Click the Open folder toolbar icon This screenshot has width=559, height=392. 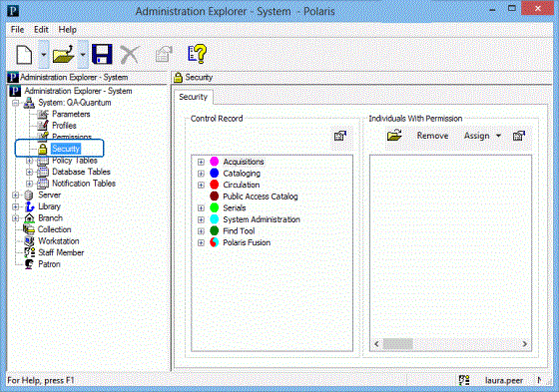[x=64, y=55]
